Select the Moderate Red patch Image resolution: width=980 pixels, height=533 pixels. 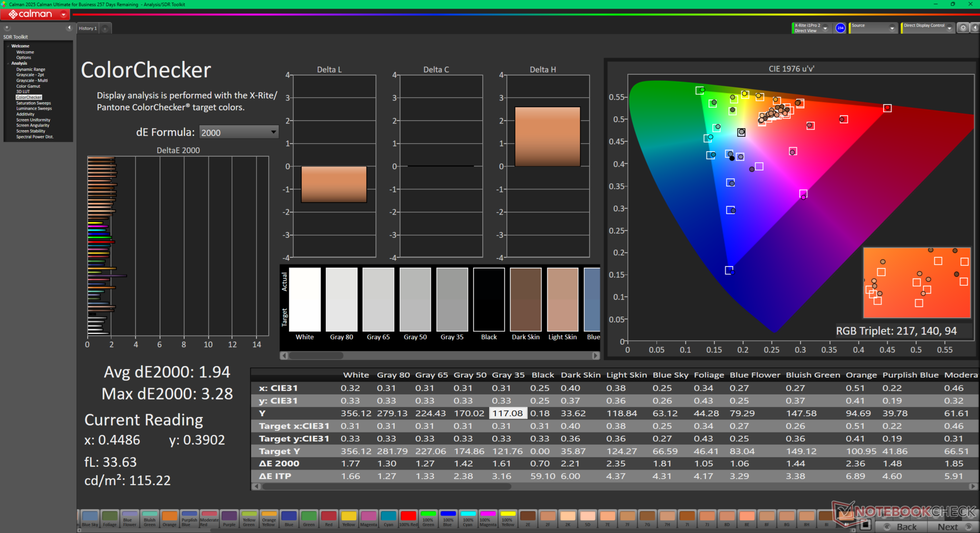209,519
